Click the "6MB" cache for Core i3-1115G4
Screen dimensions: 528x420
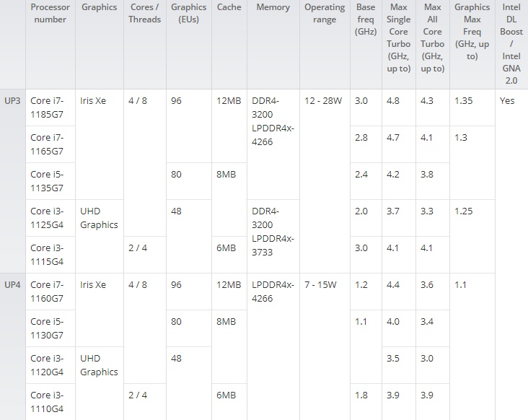(226, 248)
